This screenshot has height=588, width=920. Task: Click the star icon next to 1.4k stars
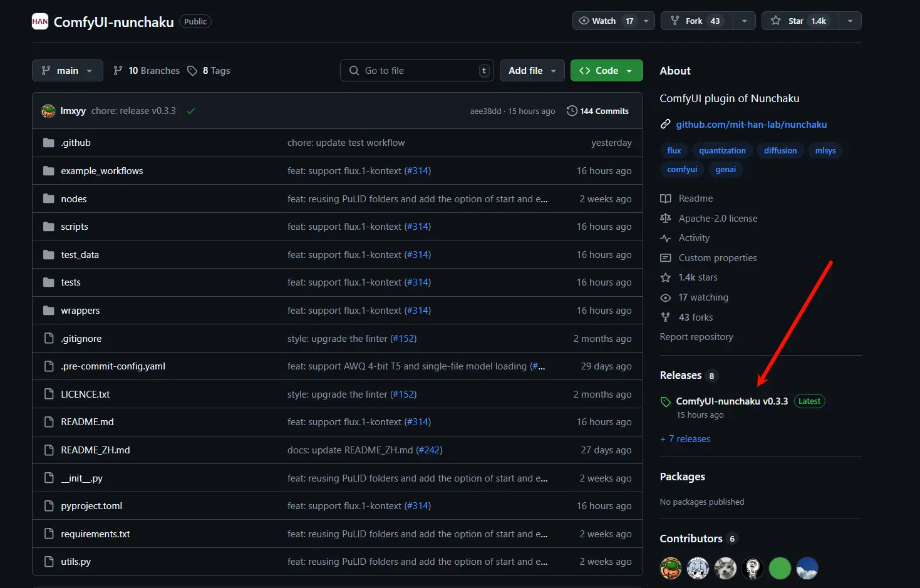tap(665, 277)
